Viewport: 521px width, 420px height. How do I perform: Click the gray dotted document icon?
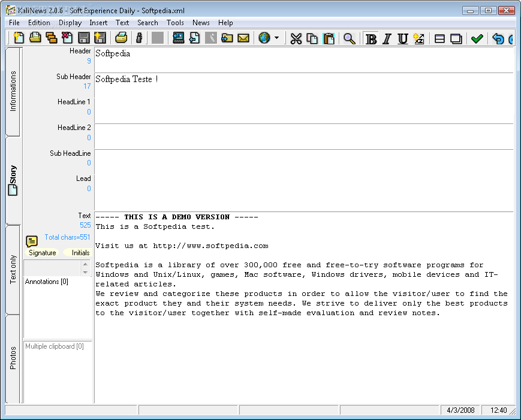click(x=211, y=38)
